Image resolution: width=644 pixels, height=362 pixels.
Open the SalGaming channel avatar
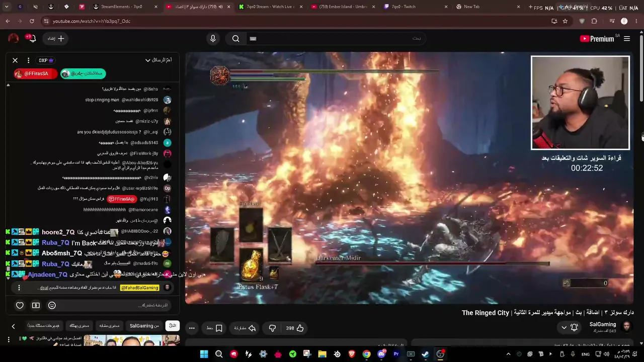[x=627, y=327]
